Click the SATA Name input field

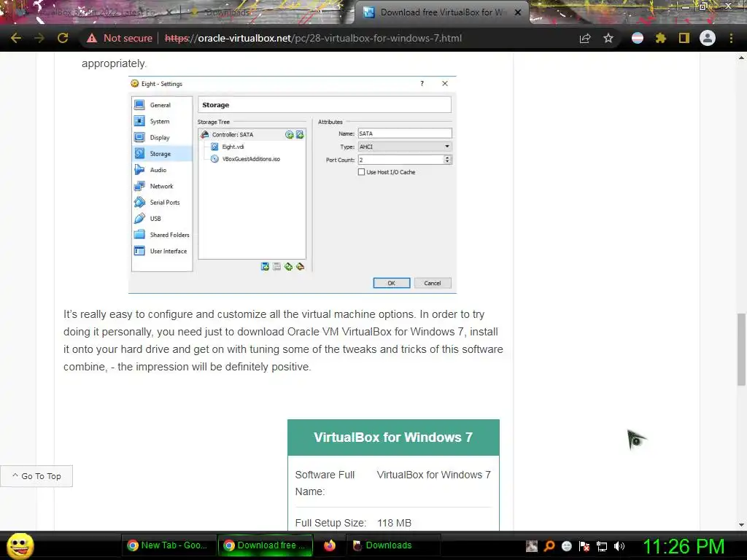point(404,134)
